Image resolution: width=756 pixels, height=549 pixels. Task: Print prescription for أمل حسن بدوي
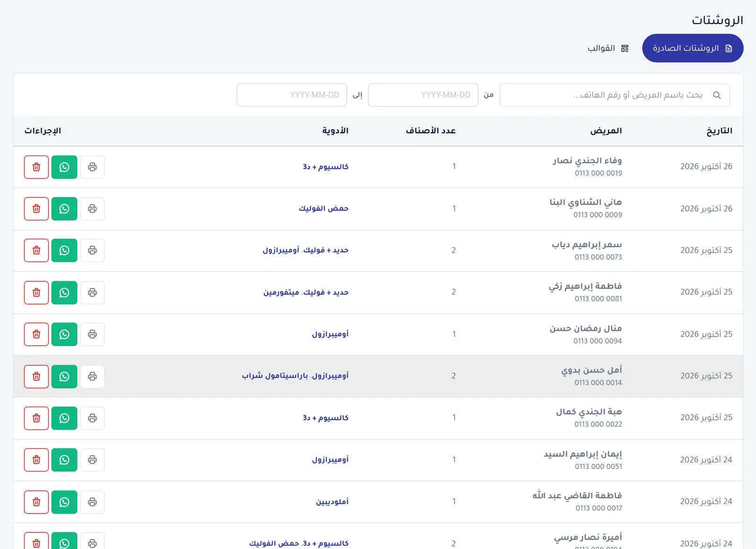(x=92, y=376)
